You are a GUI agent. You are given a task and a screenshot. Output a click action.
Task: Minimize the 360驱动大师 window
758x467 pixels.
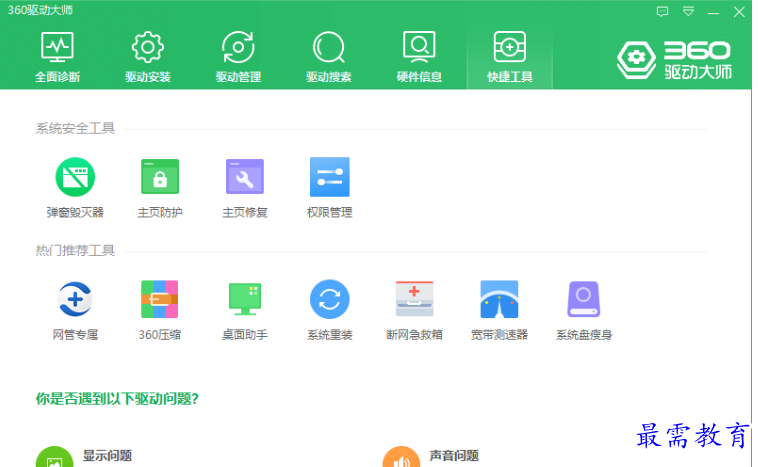[714, 12]
